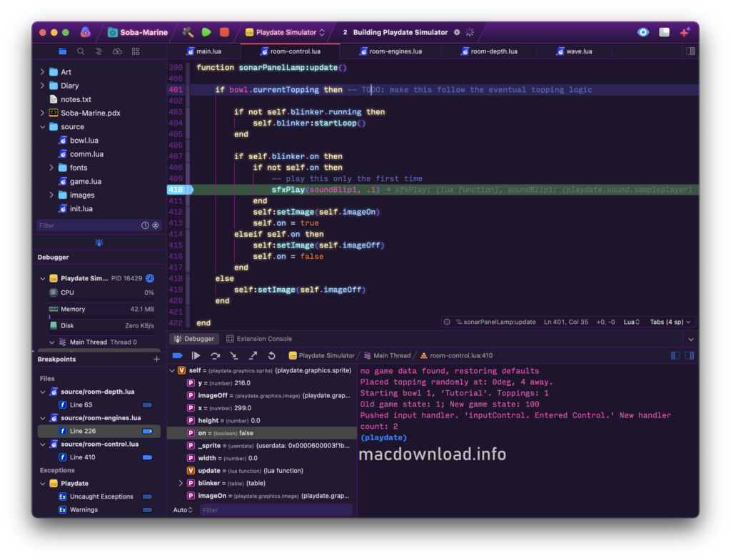This screenshot has height=560, width=731.
Task: Step out of the function using the diagonal arrow
Action: (253, 355)
